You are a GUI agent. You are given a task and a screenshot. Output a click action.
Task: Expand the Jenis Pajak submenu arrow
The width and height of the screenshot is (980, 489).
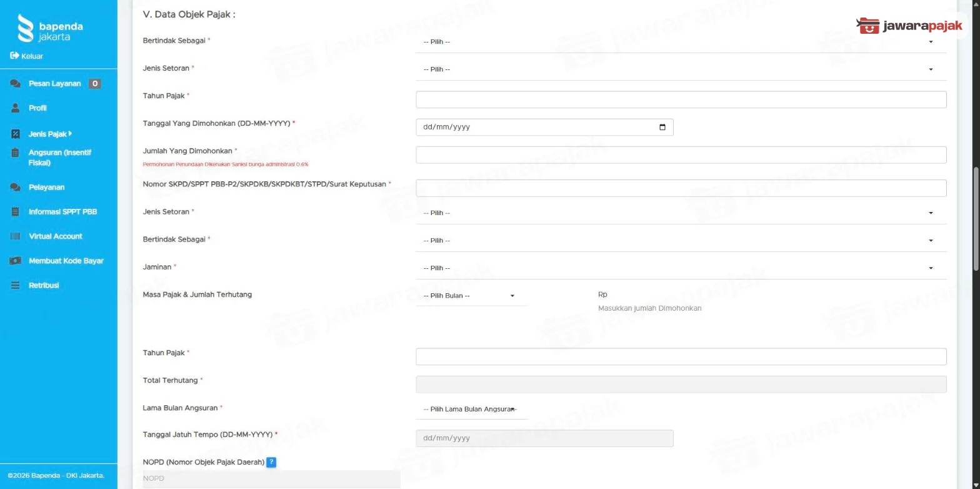(x=70, y=134)
